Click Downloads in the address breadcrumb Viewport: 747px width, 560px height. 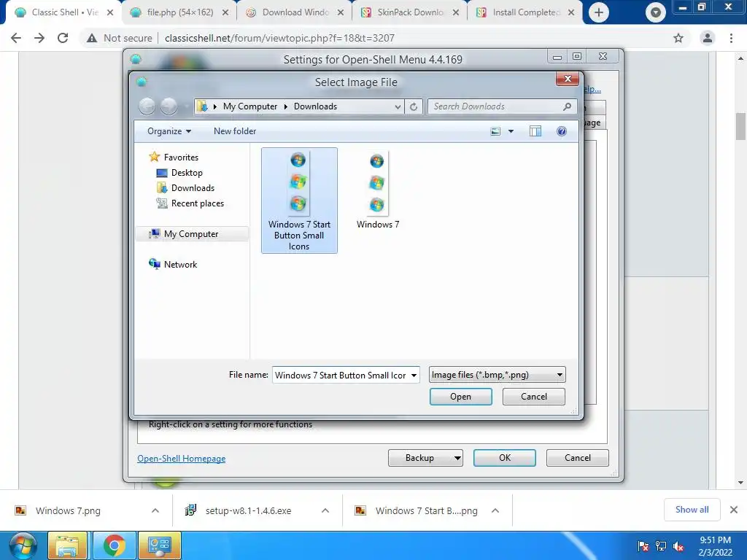pos(315,106)
